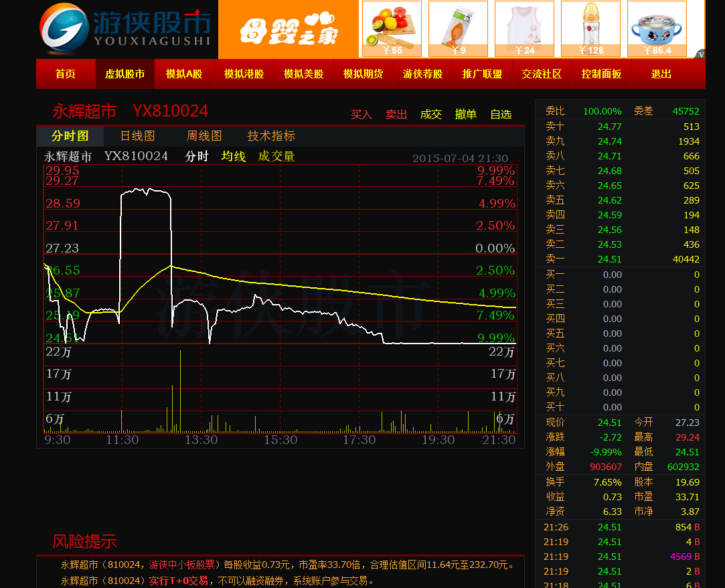Click the 今开 value 27.23
The height and width of the screenshot is (588, 725).
[687, 423]
